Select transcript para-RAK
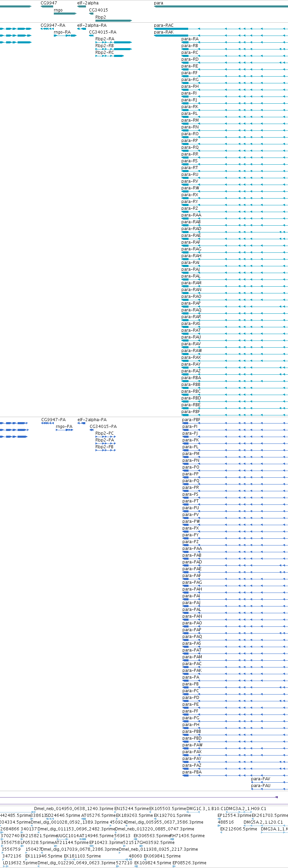Image resolution: width=288 pixels, height=868 pixels. pos(164,32)
